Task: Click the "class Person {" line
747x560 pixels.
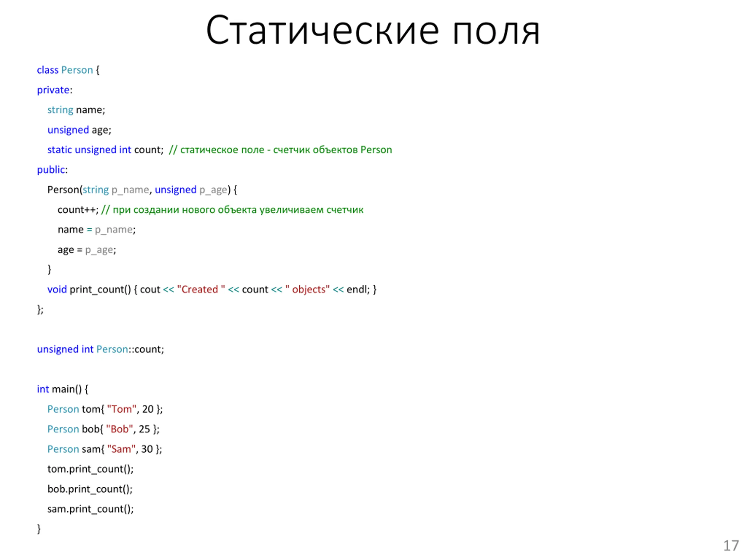Action: point(68,70)
